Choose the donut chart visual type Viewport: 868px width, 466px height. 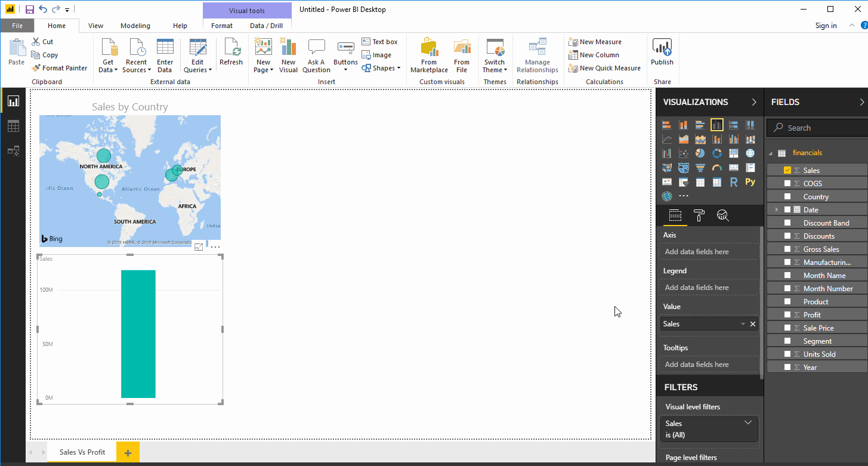click(x=717, y=153)
